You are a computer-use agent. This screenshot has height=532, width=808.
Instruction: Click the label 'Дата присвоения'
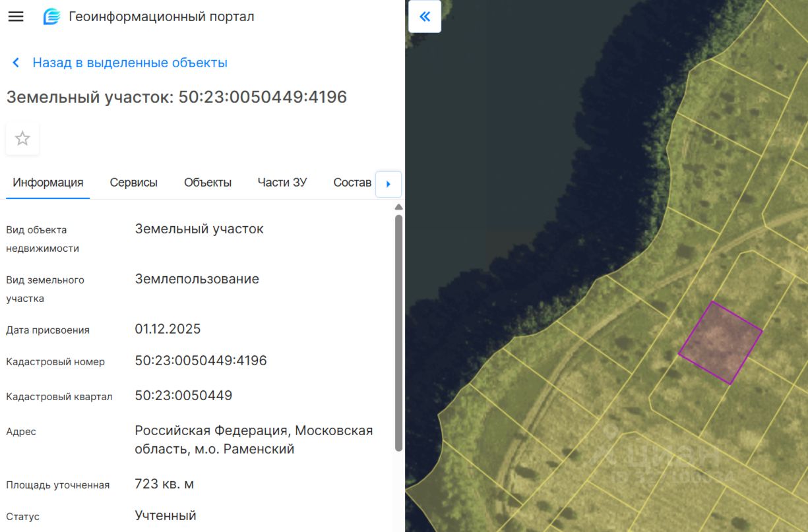[47, 330]
